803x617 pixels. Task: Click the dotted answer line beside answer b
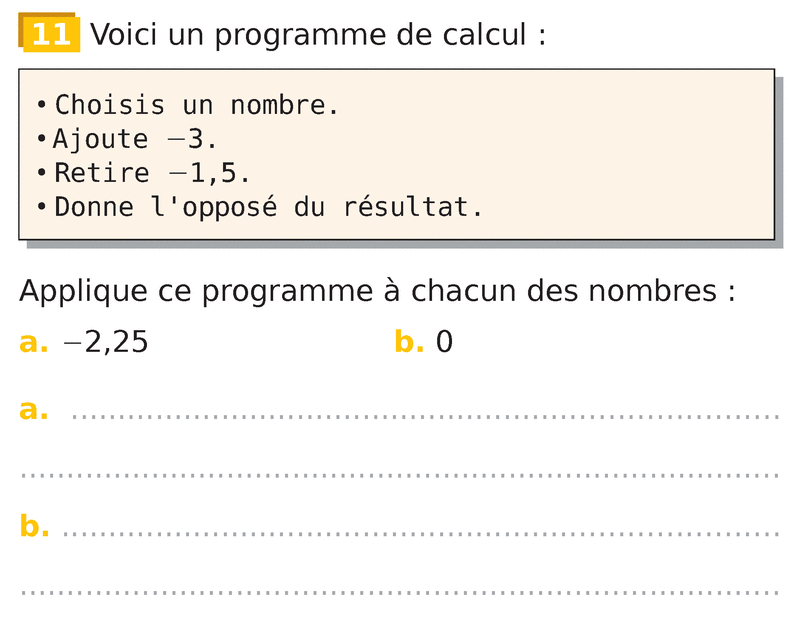[420, 533]
